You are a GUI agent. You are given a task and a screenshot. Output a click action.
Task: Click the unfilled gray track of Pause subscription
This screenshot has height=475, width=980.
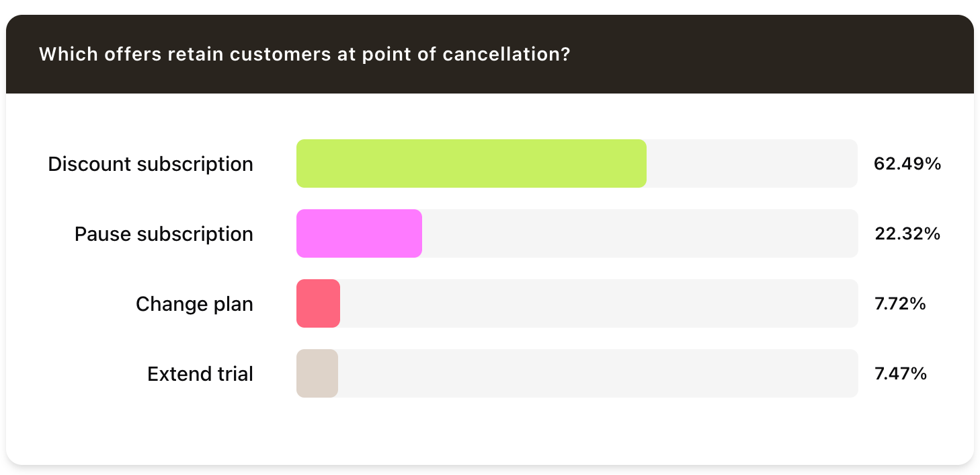coord(639,233)
